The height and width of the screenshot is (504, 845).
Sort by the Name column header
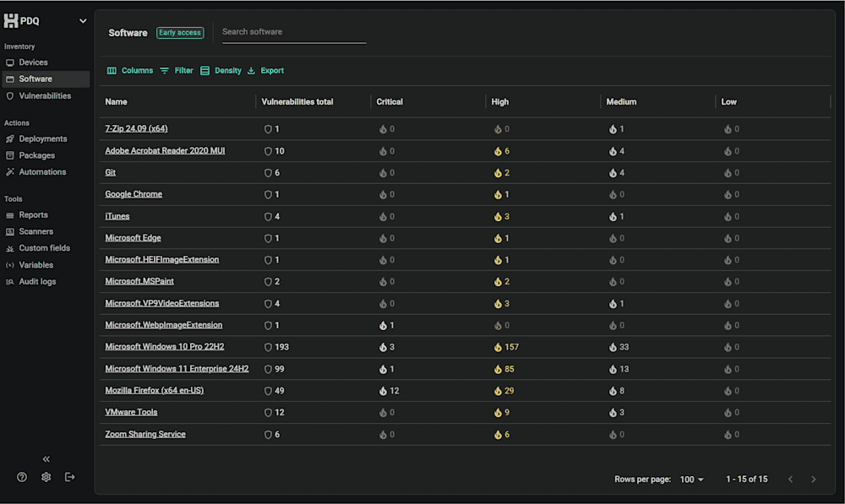tap(116, 102)
